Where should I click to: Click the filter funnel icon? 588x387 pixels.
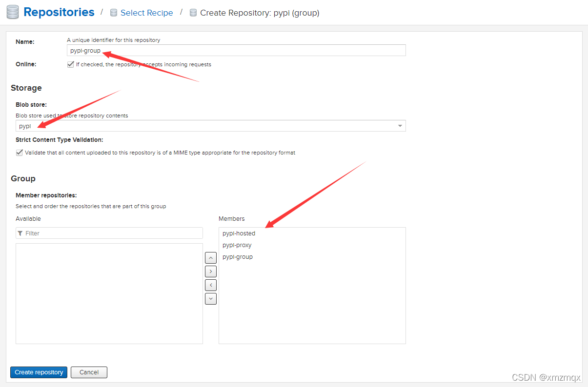point(20,233)
